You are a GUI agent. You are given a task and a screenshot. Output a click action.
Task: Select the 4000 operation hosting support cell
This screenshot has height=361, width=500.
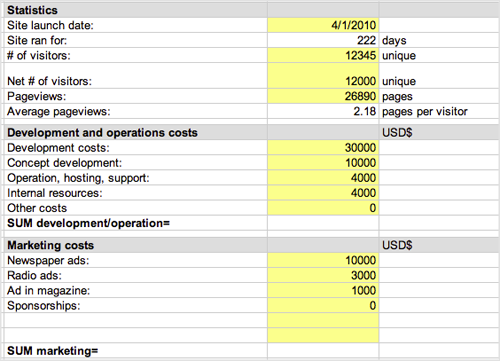tap(323, 178)
